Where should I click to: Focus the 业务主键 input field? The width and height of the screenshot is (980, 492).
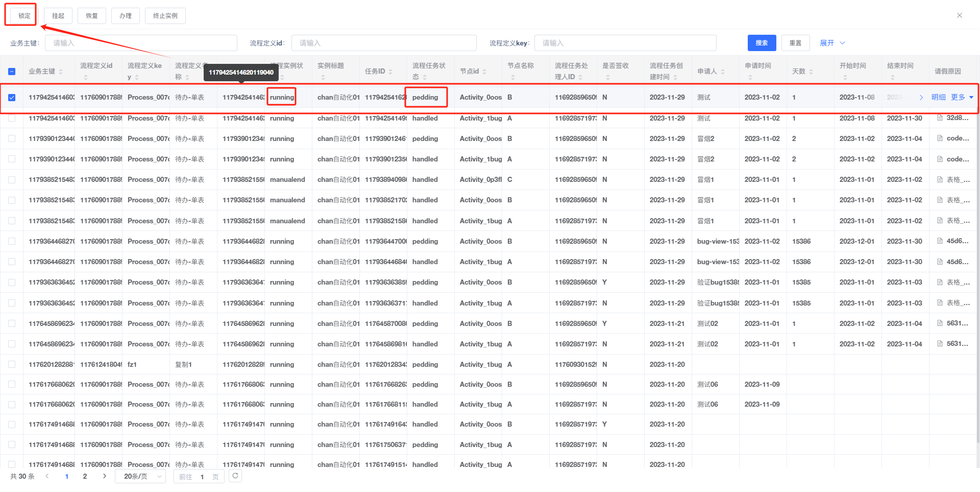coord(141,43)
